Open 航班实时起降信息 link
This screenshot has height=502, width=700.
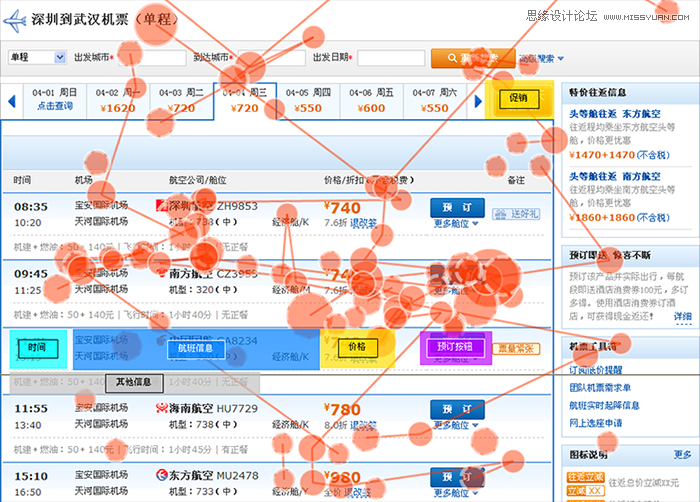[604, 406]
